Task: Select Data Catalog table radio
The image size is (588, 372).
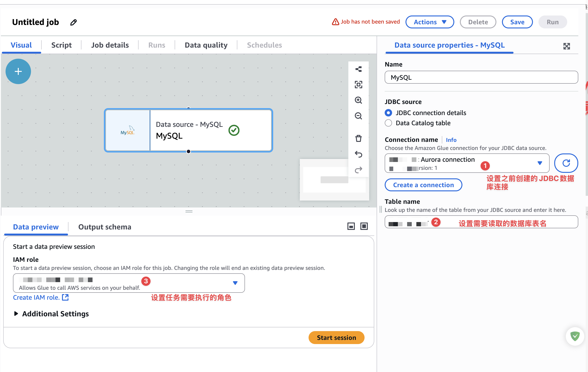Action: (388, 123)
